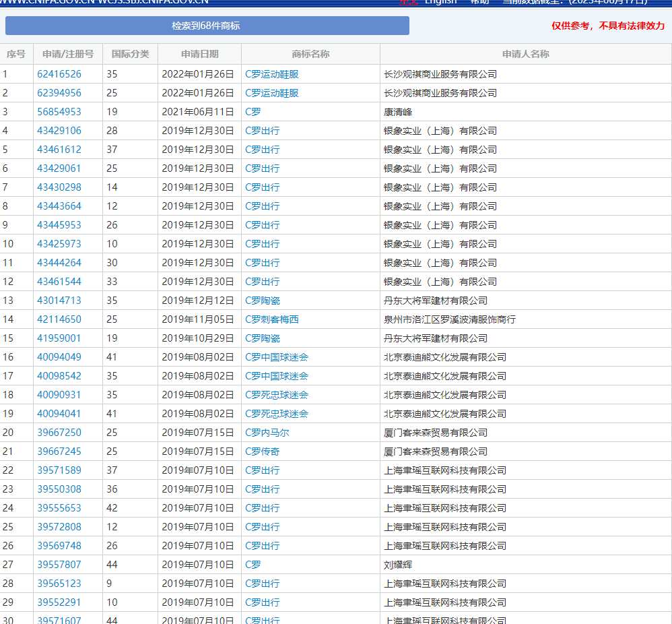Click the 商标名称 column header
This screenshot has height=624, width=672.
[310, 54]
